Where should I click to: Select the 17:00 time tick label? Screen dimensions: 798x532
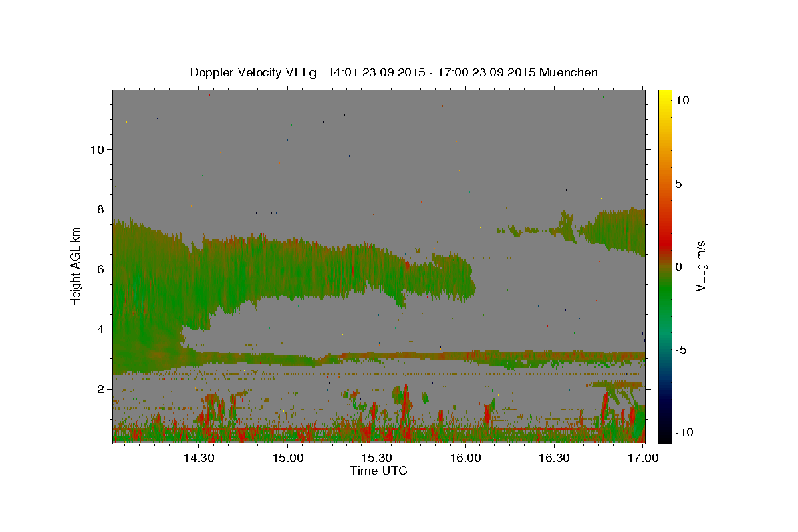pos(643,458)
